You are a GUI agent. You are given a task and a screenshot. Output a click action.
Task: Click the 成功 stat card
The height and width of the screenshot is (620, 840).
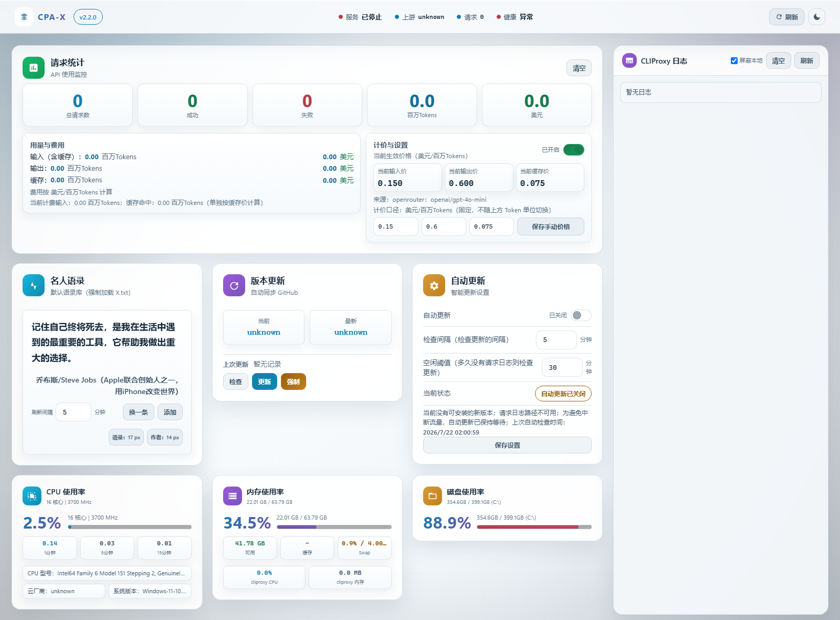(193, 105)
